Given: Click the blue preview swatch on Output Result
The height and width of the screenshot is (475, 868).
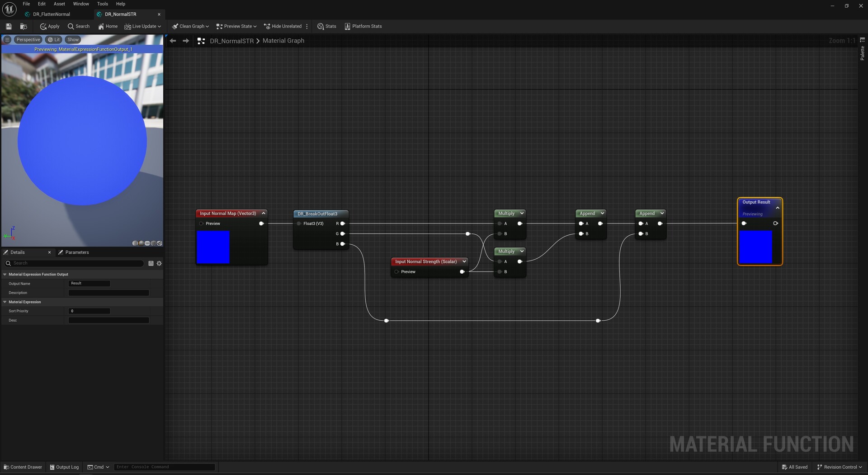Looking at the screenshot, I should [755, 247].
